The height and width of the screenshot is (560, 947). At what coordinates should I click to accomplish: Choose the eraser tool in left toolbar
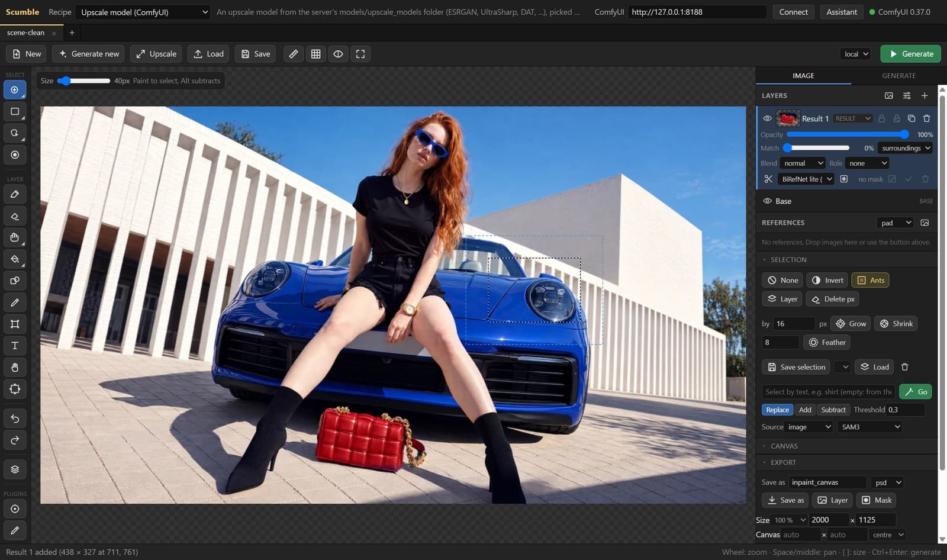pyautogui.click(x=15, y=216)
